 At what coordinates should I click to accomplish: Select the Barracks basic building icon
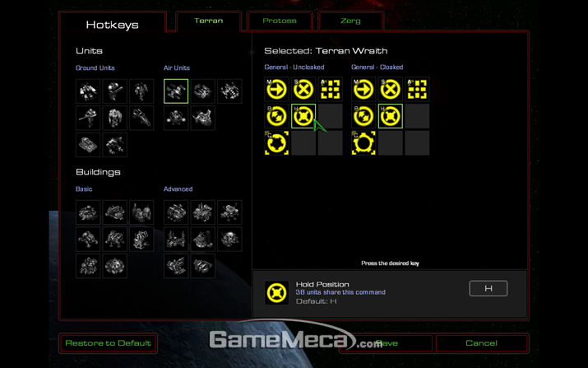88,240
